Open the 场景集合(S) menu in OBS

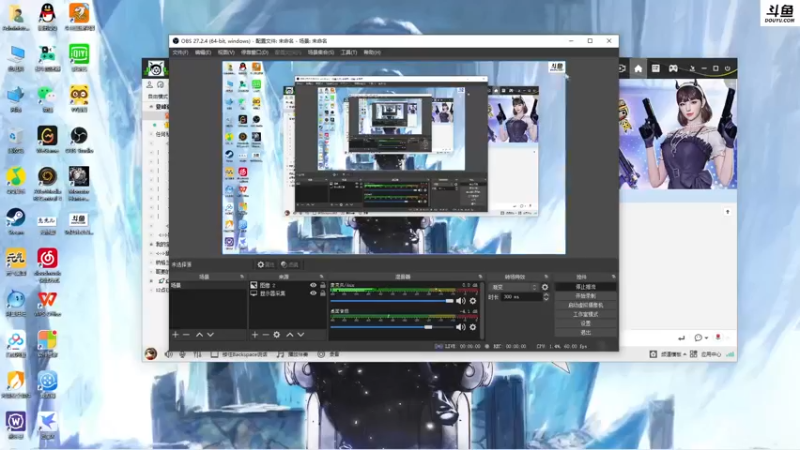pos(321,53)
